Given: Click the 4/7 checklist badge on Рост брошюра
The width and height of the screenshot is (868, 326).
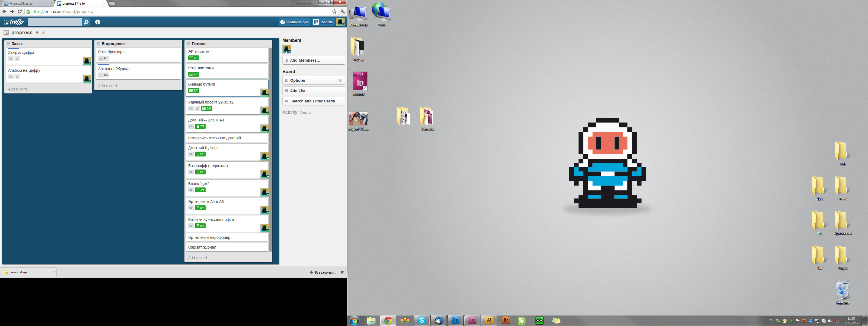Looking at the screenshot, I should (103, 58).
